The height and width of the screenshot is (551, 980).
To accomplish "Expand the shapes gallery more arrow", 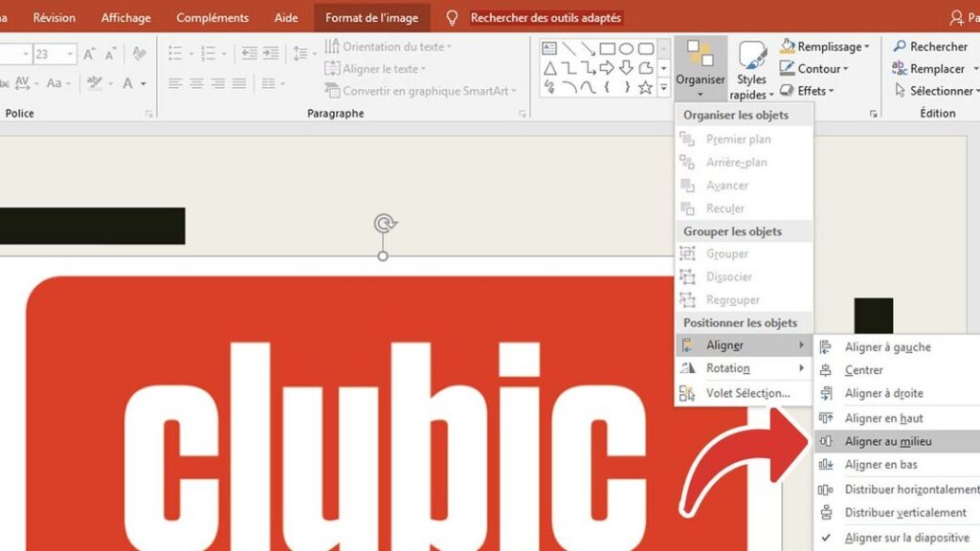I will (664, 88).
